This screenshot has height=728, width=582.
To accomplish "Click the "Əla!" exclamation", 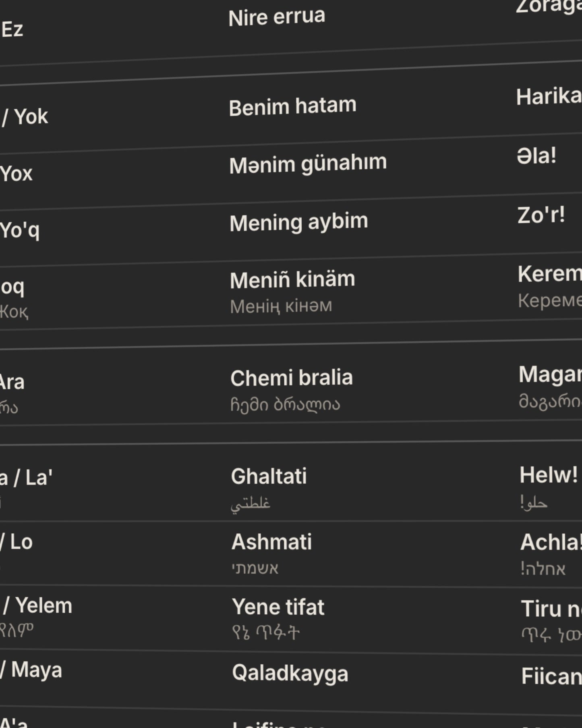I will 537,156.
